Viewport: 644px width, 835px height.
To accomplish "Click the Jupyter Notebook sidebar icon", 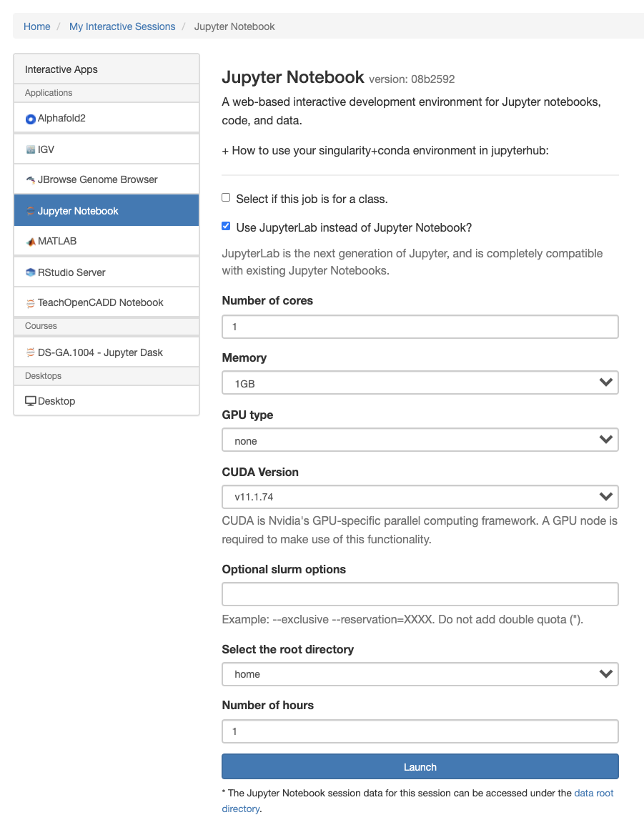I will click(x=31, y=211).
